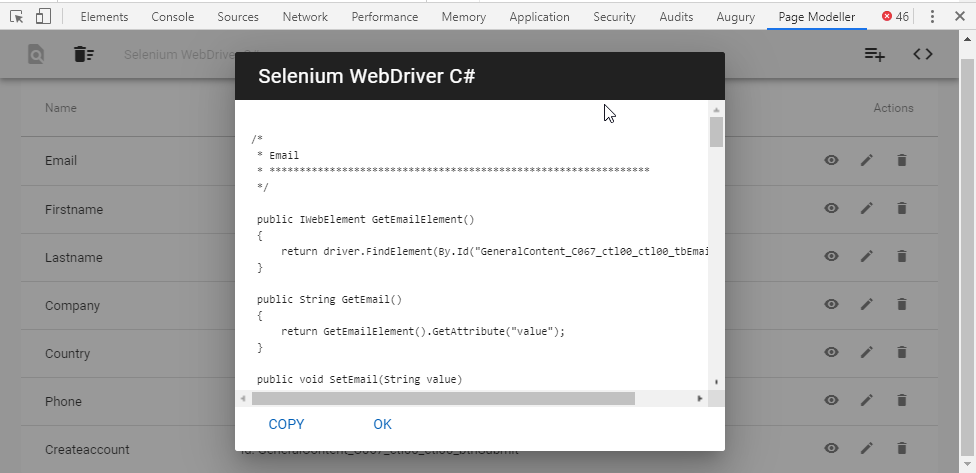Switch to the Console tab
This screenshot has height=473, width=976.
click(x=172, y=17)
